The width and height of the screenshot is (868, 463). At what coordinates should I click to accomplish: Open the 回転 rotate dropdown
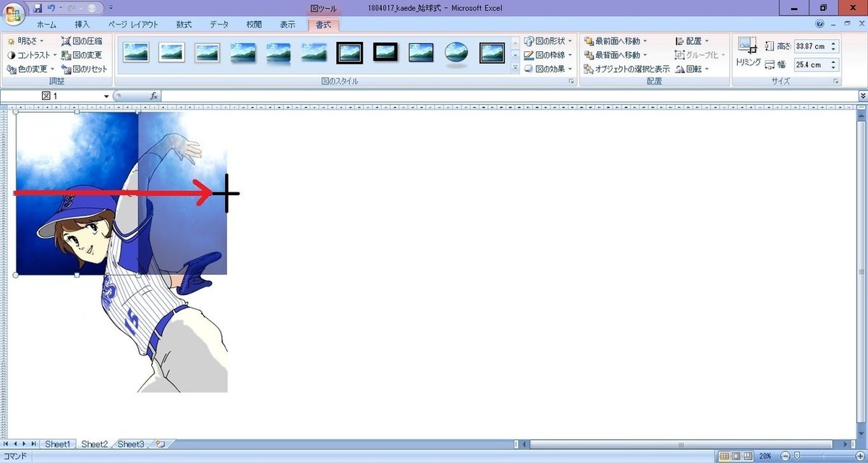pyautogui.click(x=692, y=69)
